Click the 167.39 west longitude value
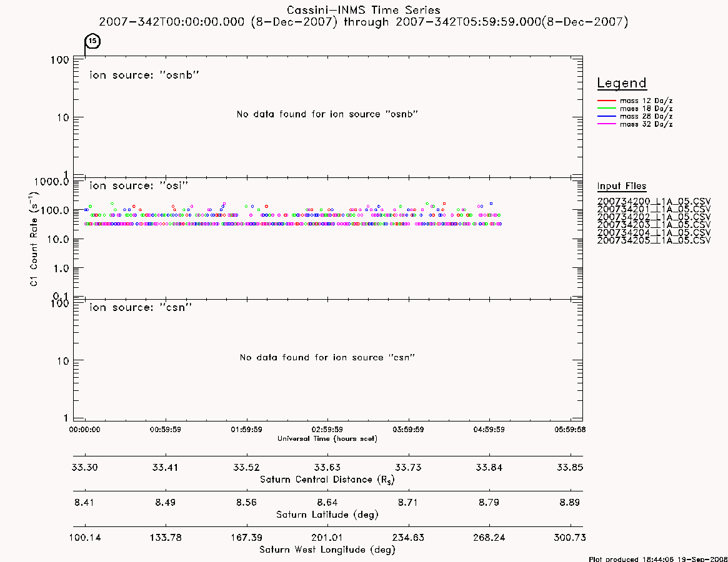The height and width of the screenshot is (562, 728). pos(247,538)
